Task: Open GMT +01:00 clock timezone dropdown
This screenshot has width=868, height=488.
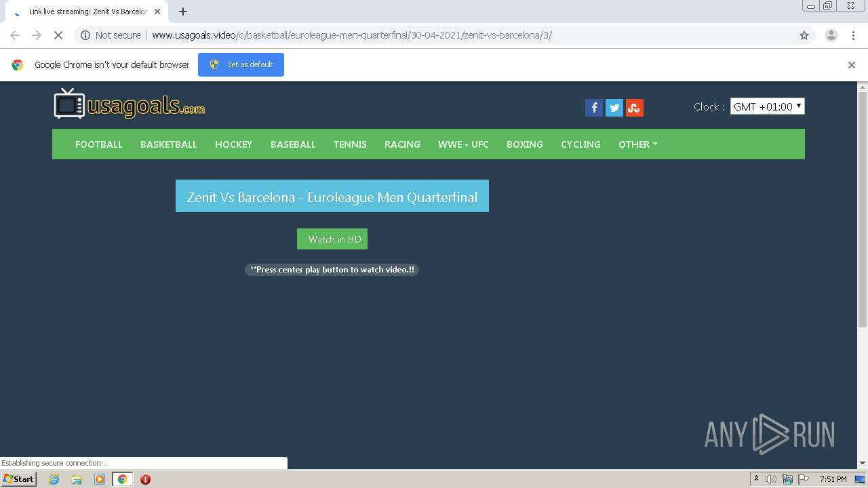Action: point(767,106)
